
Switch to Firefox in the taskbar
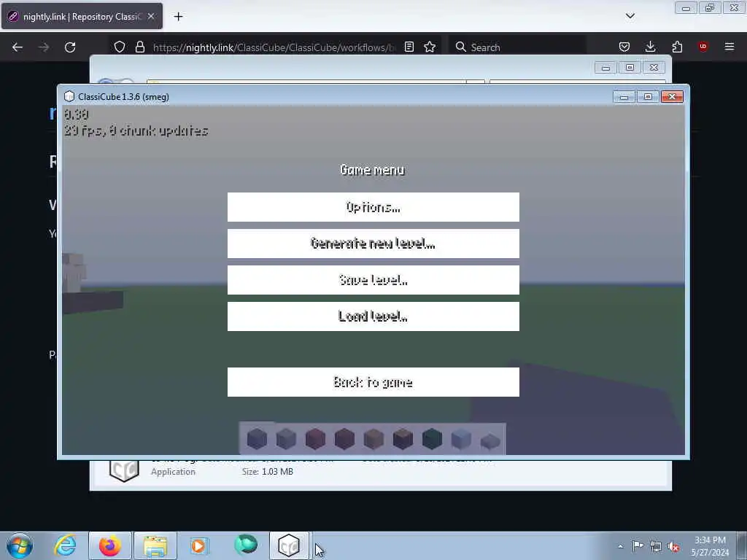(110, 545)
